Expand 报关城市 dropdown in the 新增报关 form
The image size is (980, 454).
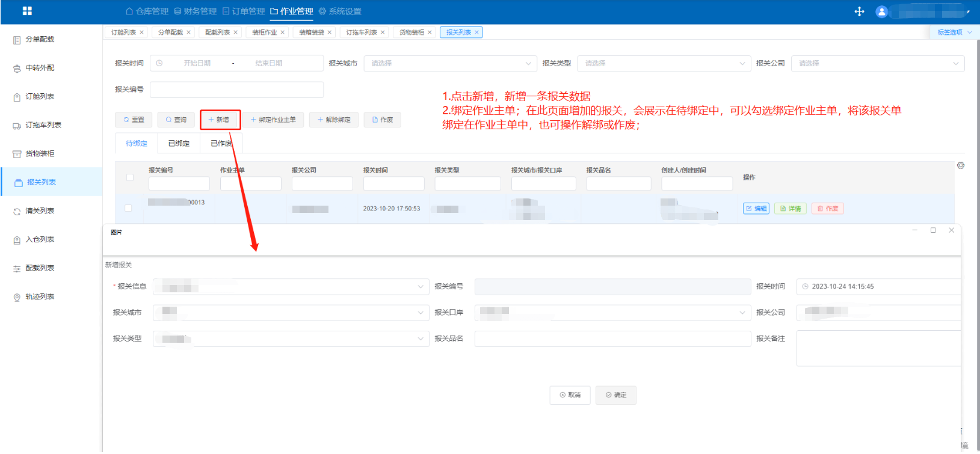[x=291, y=313]
